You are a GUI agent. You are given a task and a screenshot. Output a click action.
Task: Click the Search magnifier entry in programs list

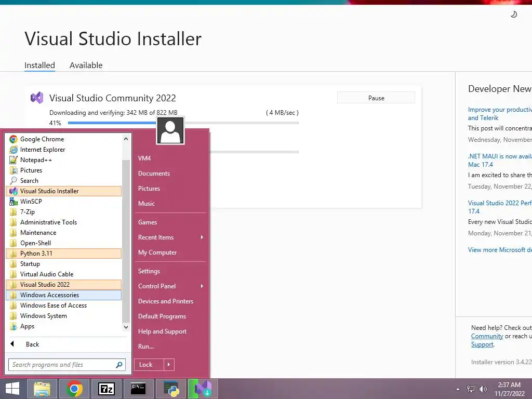click(63, 181)
